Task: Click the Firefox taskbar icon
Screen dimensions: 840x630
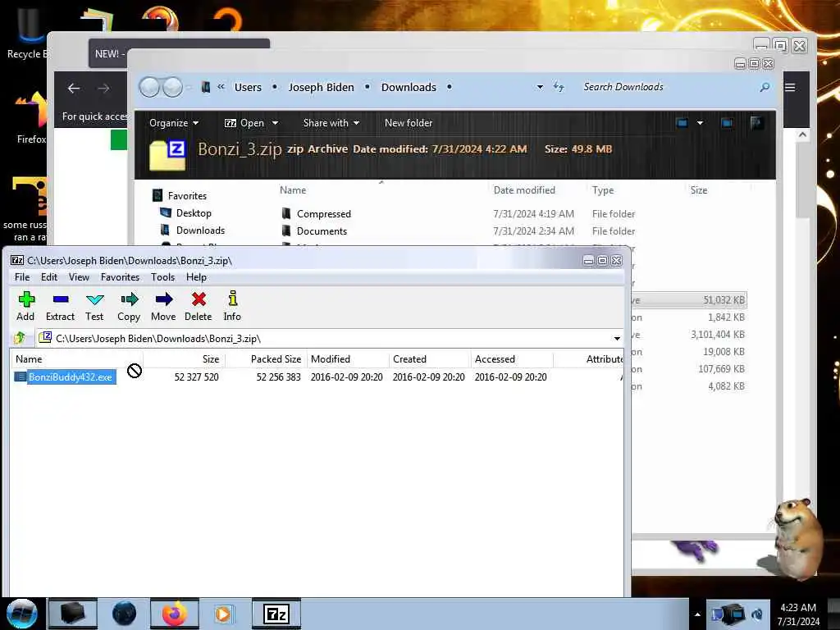Action: pos(174,614)
